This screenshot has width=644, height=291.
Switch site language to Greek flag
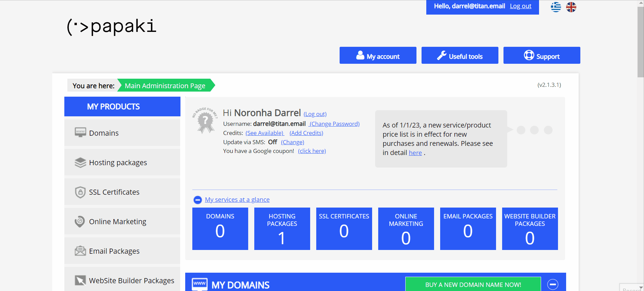point(556,7)
